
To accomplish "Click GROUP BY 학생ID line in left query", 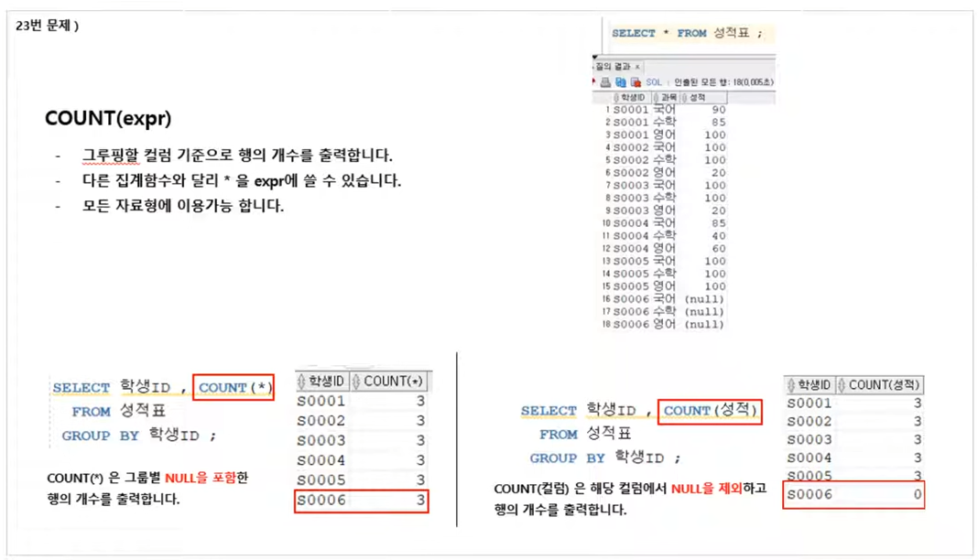I will (139, 436).
